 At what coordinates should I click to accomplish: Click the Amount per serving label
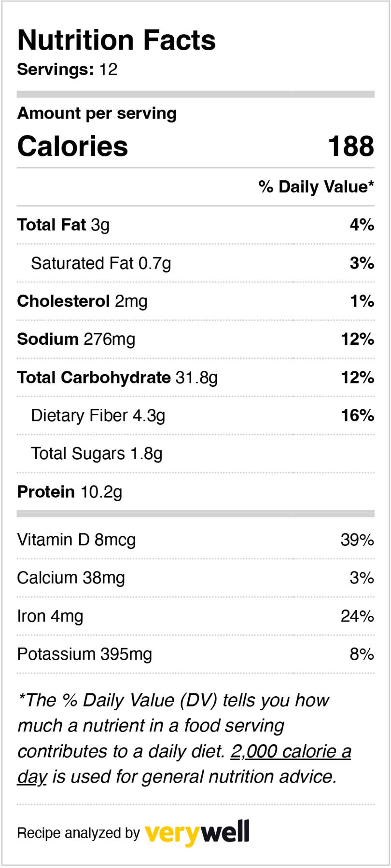pos(97,113)
